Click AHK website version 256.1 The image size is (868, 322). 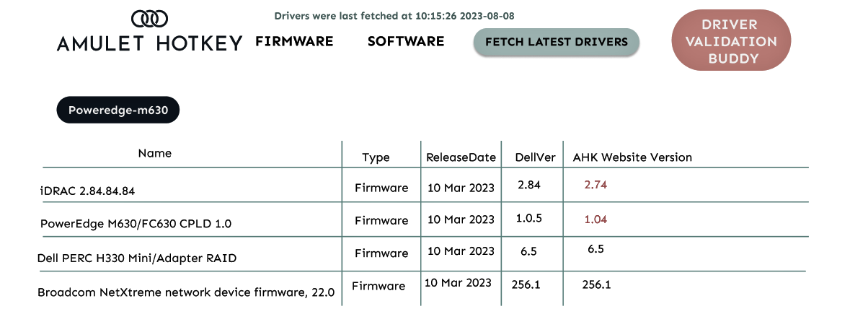pos(596,284)
